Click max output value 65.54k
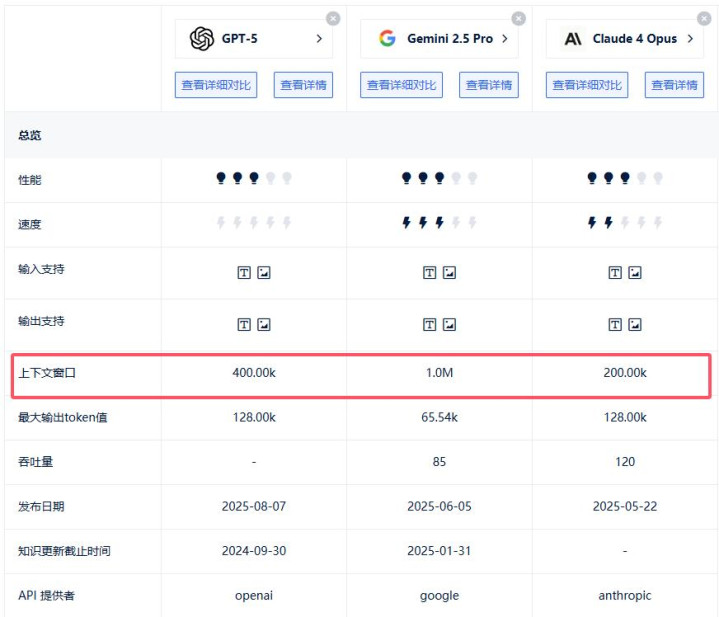 [x=439, y=417]
